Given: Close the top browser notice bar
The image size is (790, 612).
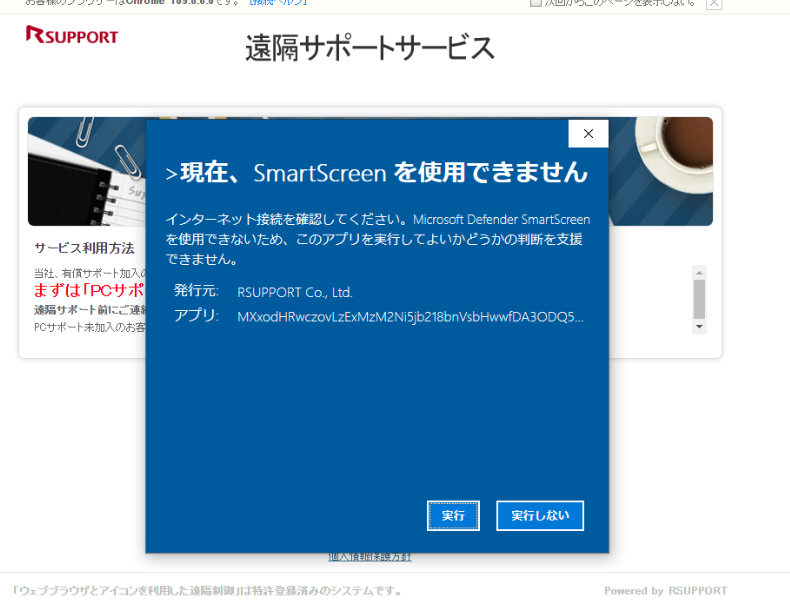Looking at the screenshot, I should coord(714,3).
